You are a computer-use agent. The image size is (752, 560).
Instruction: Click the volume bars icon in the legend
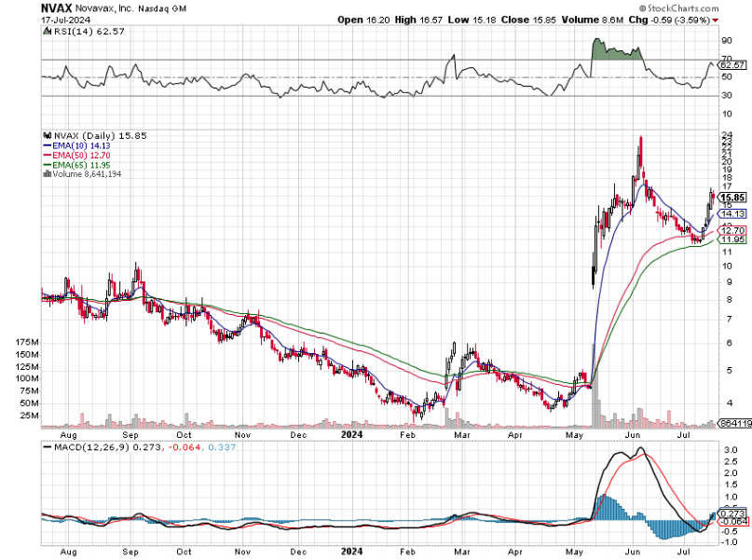point(47,174)
